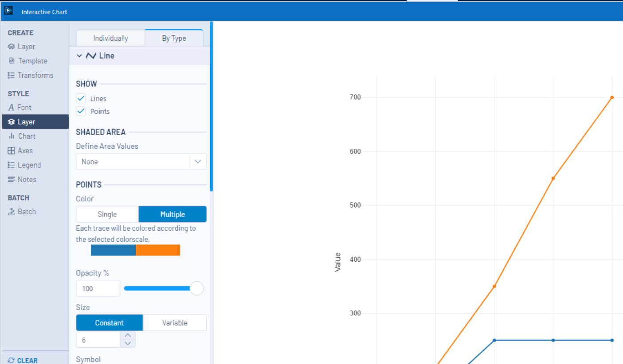Select the By Type tab
The image size is (623, 364).
tap(174, 38)
